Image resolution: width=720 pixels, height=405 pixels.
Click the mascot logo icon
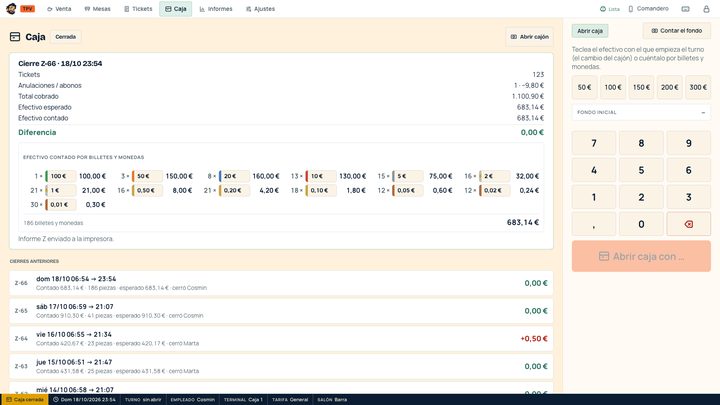[11, 9]
